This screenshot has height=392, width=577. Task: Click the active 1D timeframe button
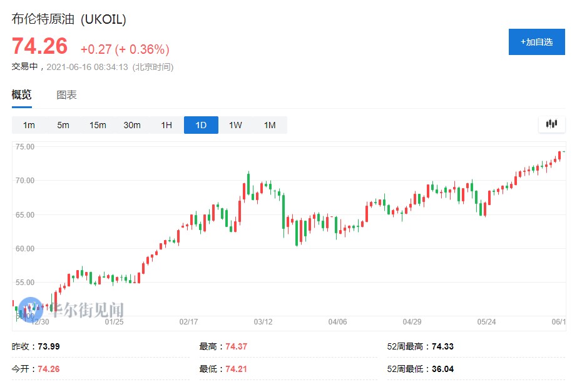[201, 125]
